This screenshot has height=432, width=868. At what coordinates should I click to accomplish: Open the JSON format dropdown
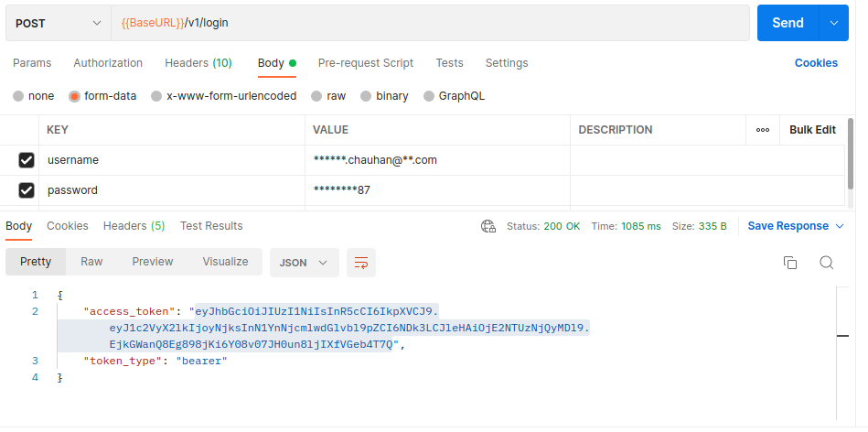(304, 263)
